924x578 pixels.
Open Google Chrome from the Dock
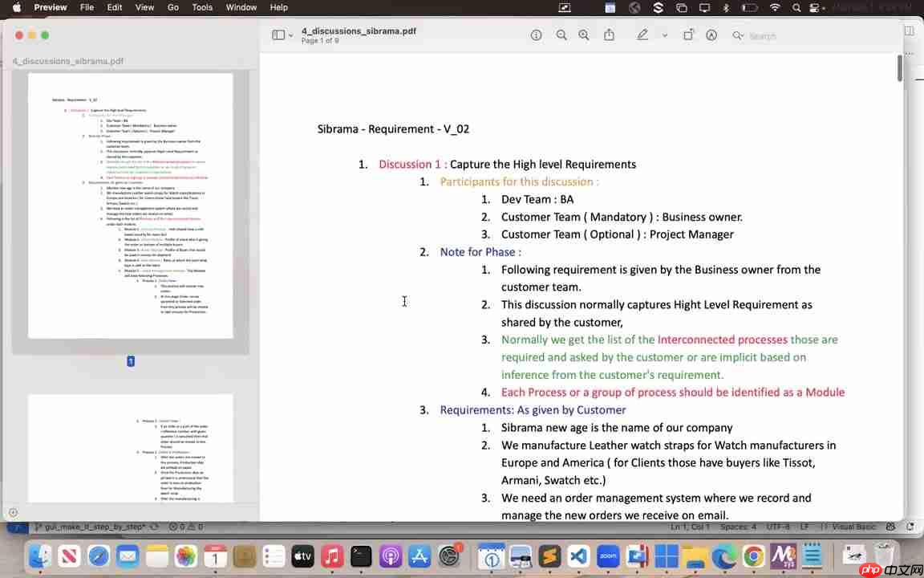(754, 556)
